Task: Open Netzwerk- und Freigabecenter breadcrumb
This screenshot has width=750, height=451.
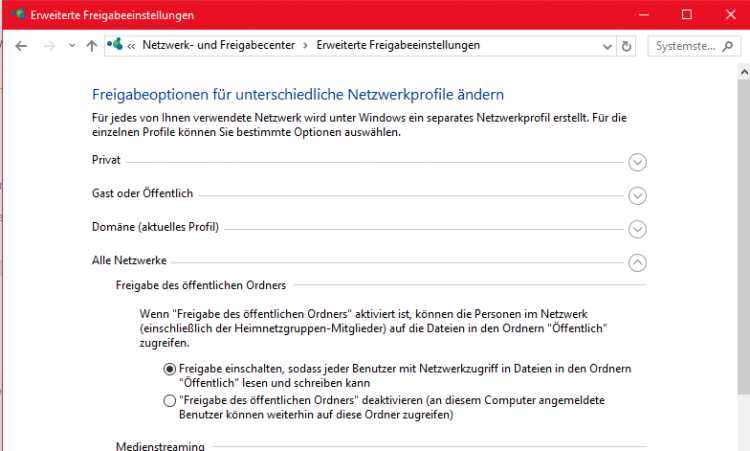Action: tap(219, 45)
